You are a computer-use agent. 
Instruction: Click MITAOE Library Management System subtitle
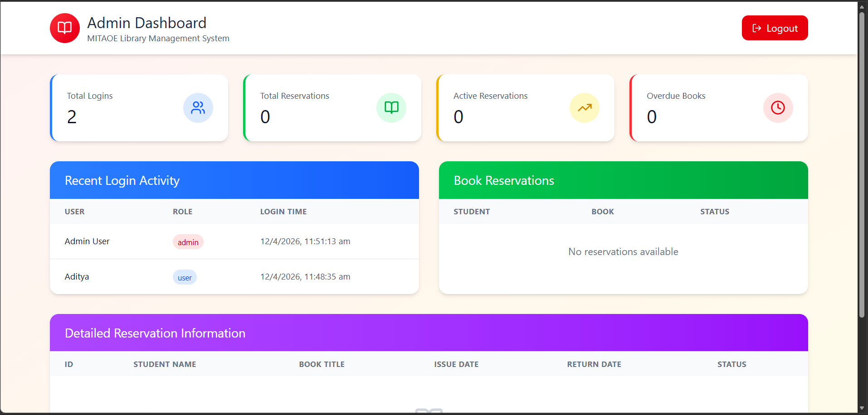pos(158,39)
